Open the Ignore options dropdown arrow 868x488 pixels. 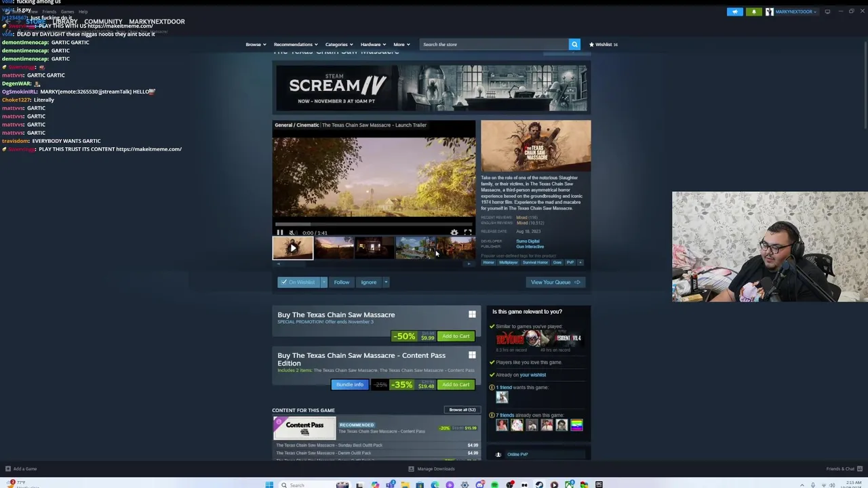coord(385,282)
